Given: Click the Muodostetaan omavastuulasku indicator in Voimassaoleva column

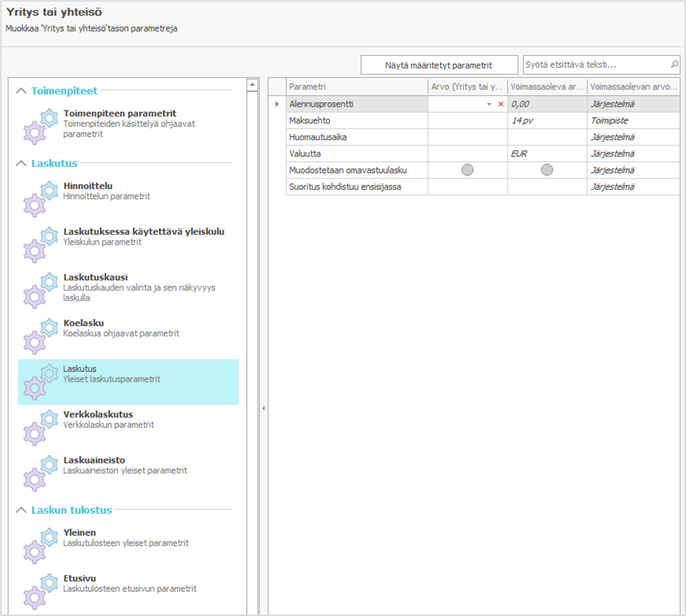Looking at the screenshot, I should tap(546, 169).
